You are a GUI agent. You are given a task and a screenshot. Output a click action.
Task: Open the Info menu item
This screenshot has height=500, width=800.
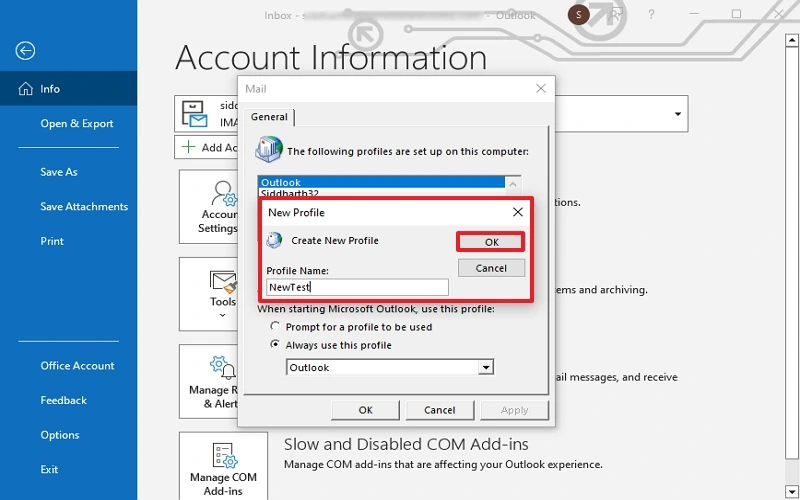(50, 89)
